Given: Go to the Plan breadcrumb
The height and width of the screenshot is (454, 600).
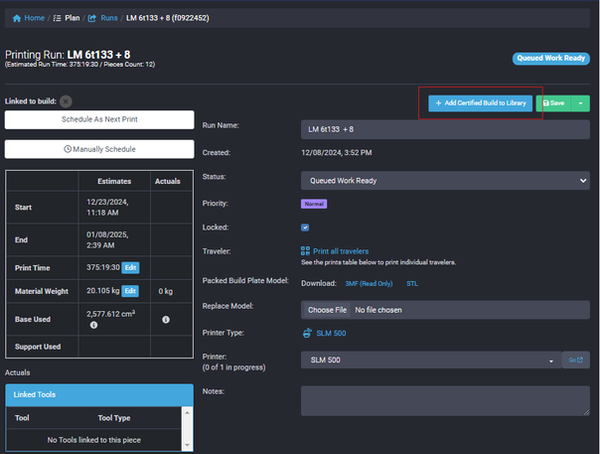Looking at the screenshot, I should (72, 18).
